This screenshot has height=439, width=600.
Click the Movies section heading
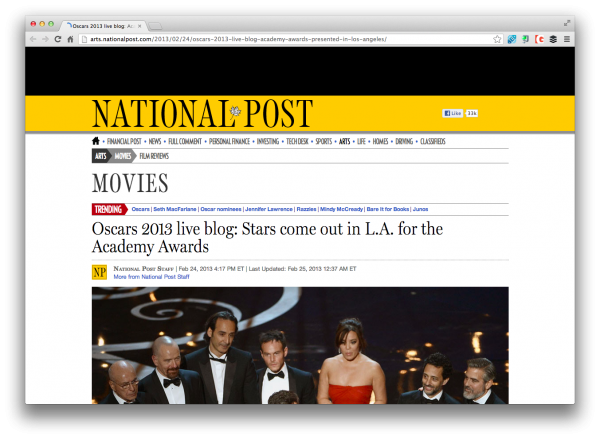point(130,183)
